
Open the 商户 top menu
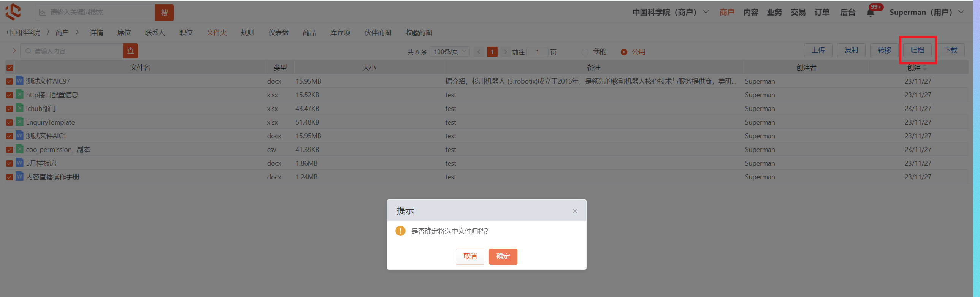[726, 12]
